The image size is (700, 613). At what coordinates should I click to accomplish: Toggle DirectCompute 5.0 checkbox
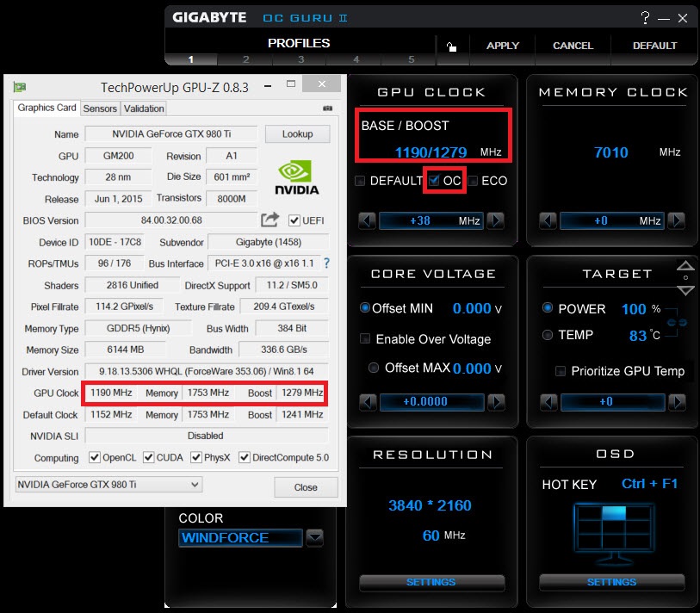[245, 458]
